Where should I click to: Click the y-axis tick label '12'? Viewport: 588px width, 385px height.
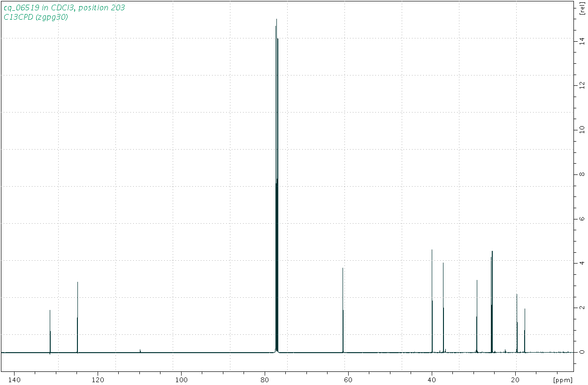[x=582, y=85]
